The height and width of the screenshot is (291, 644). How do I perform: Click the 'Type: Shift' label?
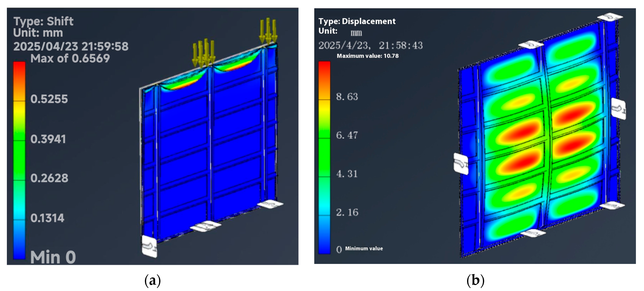(43, 21)
